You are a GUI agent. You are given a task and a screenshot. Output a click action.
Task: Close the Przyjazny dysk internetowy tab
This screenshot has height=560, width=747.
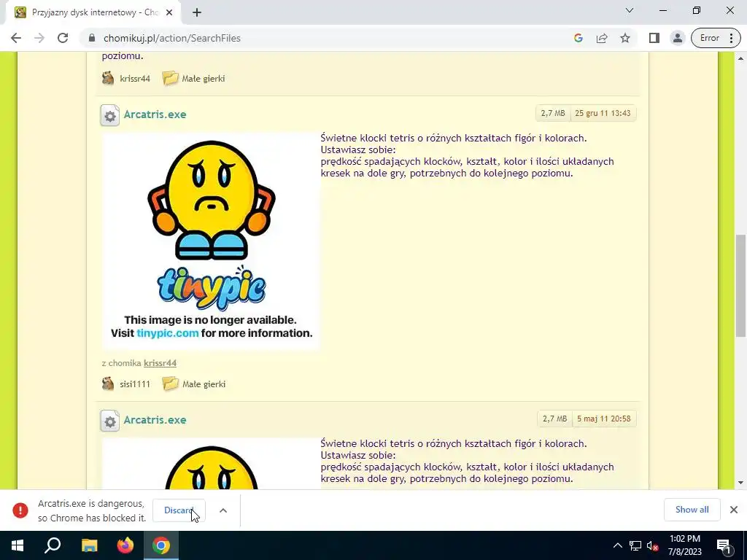point(169,13)
